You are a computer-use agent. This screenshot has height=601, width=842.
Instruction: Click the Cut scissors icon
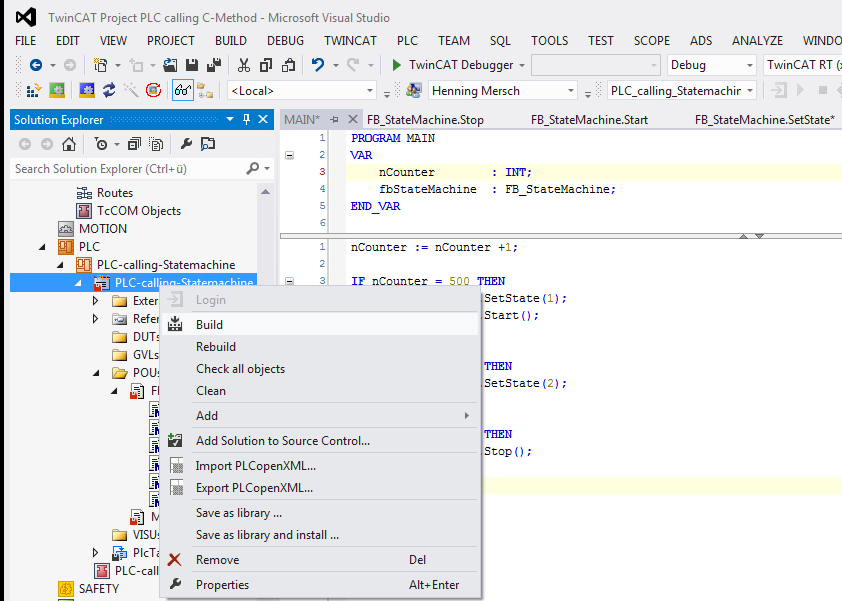pyautogui.click(x=244, y=65)
